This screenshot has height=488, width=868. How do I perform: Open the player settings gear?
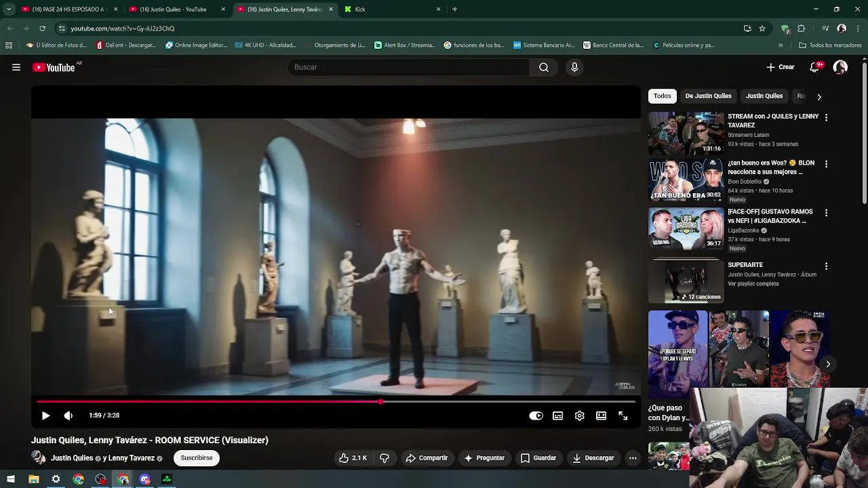tap(579, 415)
